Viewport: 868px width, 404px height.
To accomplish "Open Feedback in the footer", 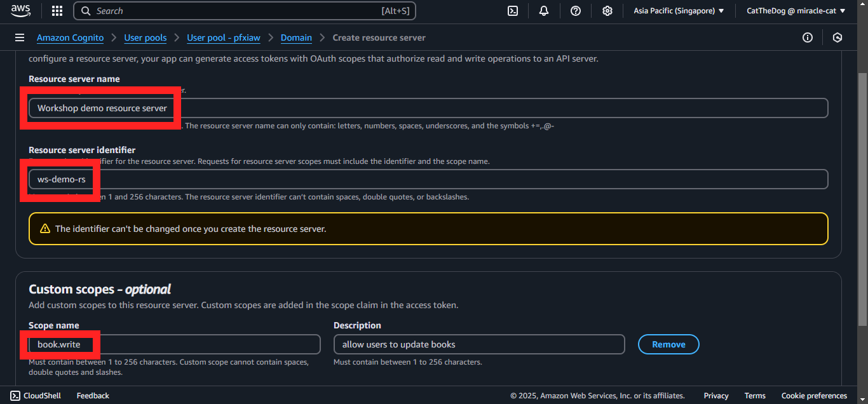I will [93, 396].
